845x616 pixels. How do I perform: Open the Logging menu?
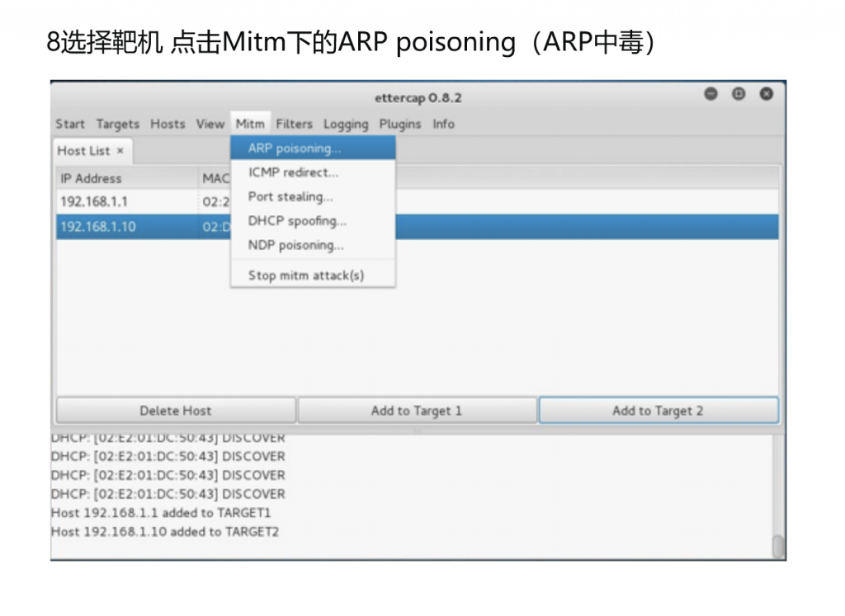point(346,125)
